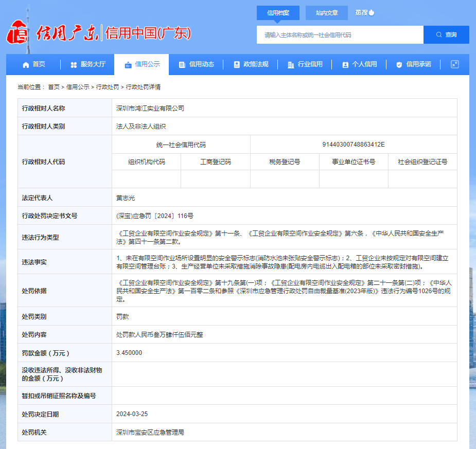Select the 信用档案 search tab
This screenshot has width=476, height=449.
[x=278, y=13]
